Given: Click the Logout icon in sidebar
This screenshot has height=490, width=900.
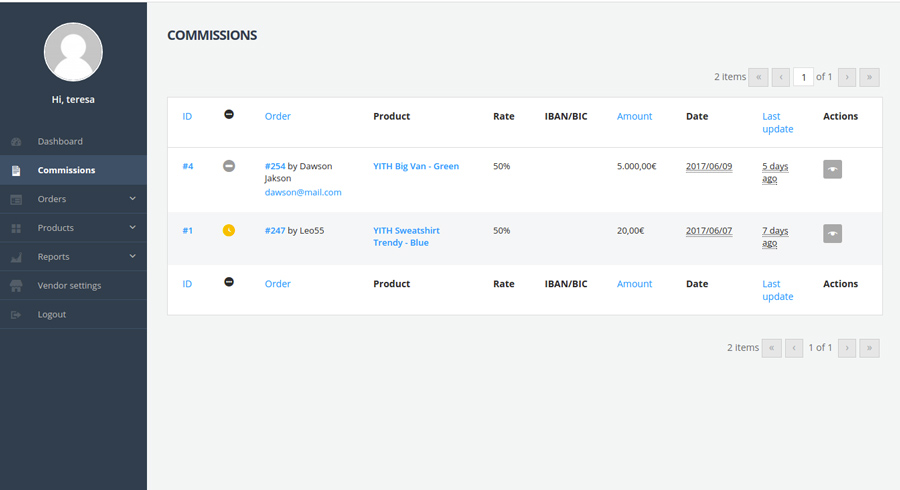Looking at the screenshot, I should [16, 315].
